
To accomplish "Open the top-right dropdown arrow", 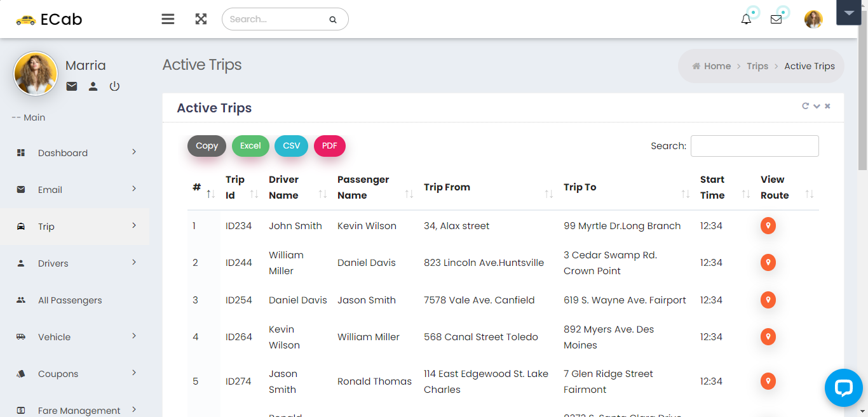I will coord(848,13).
